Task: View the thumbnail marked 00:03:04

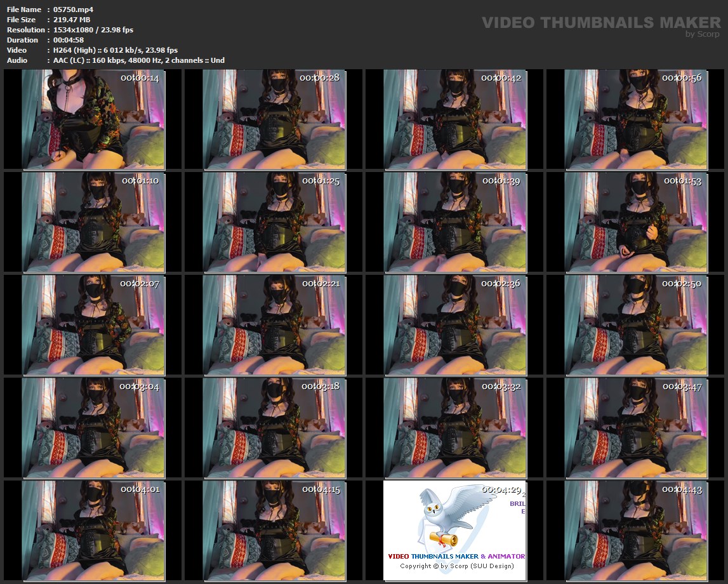Action: tap(93, 428)
